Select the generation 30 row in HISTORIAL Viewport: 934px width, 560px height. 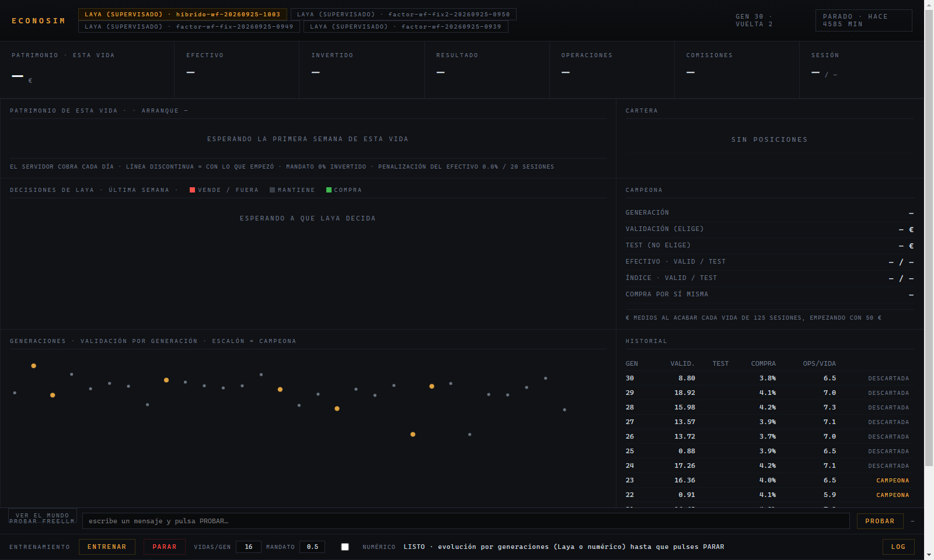click(x=769, y=379)
